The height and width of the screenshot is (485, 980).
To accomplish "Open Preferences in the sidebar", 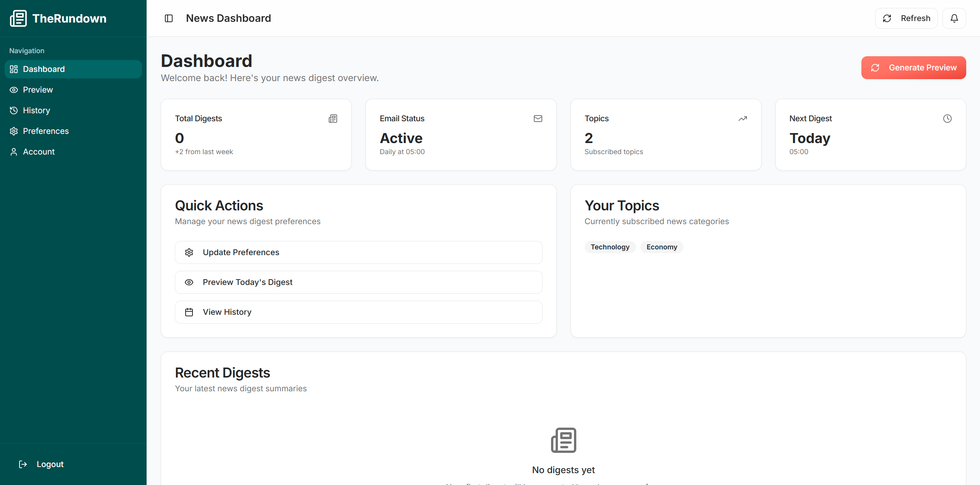I will tap(46, 131).
